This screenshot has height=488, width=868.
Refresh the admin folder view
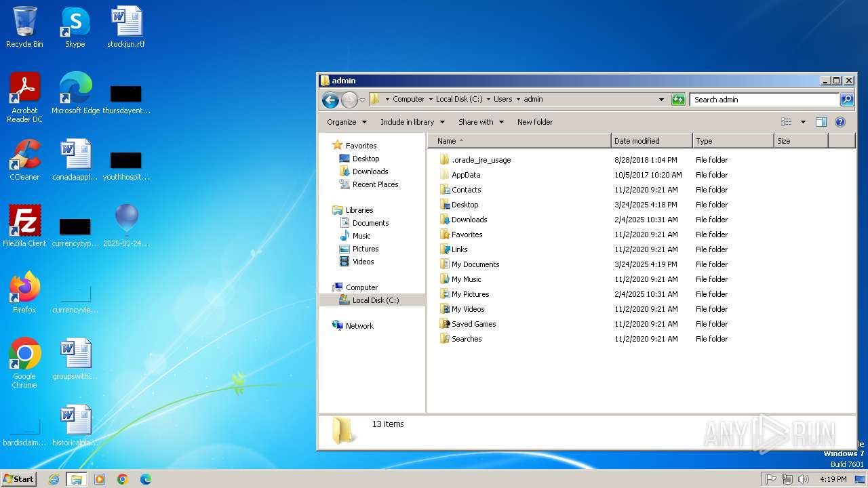point(678,100)
